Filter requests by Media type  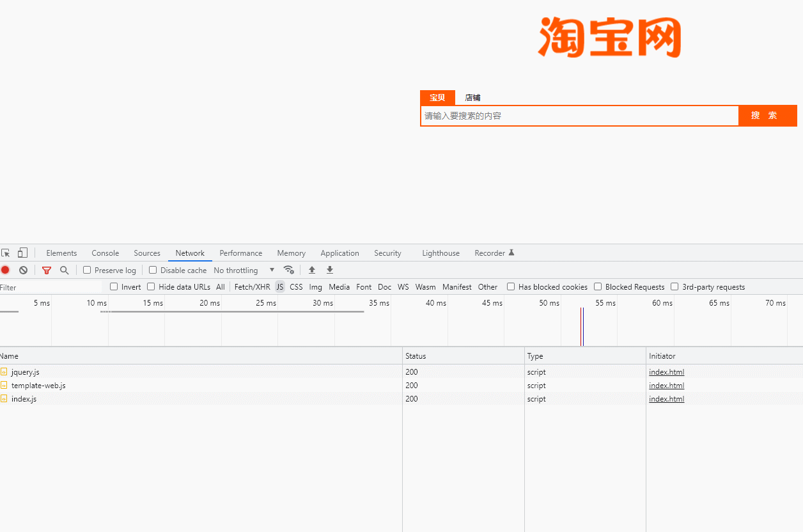[339, 287]
